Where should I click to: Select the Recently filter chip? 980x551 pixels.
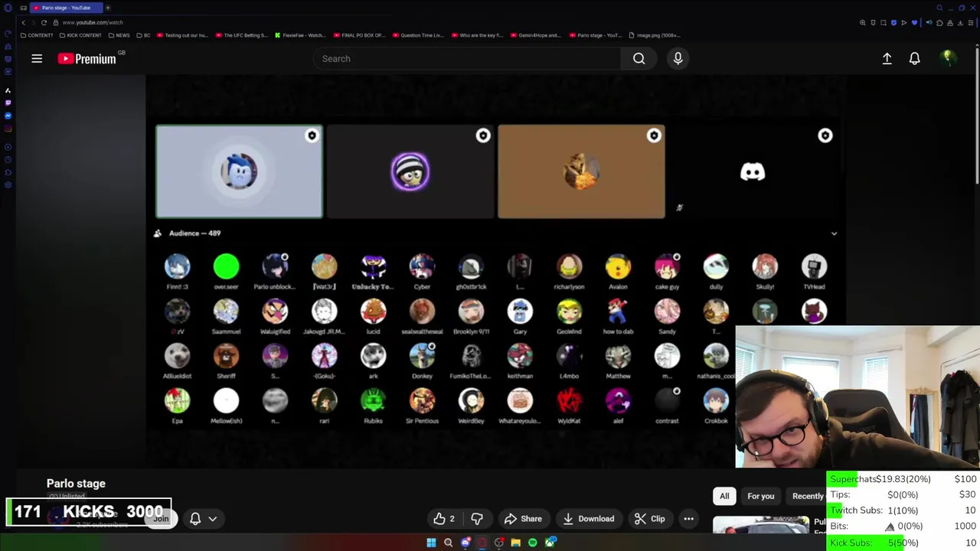point(807,496)
